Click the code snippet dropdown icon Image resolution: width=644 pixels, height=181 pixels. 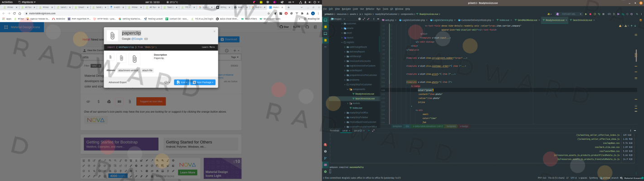click(167, 82)
